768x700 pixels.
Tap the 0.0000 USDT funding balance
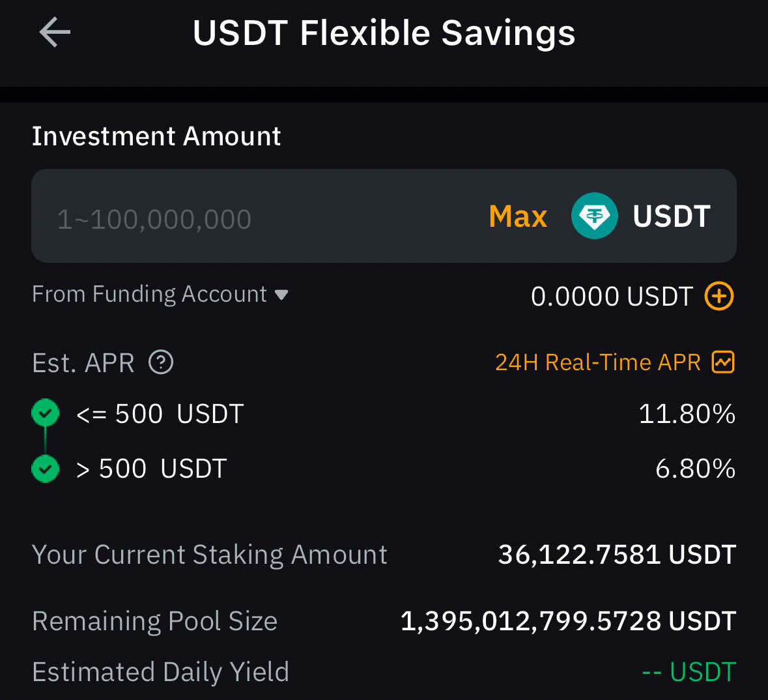pos(611,297)
